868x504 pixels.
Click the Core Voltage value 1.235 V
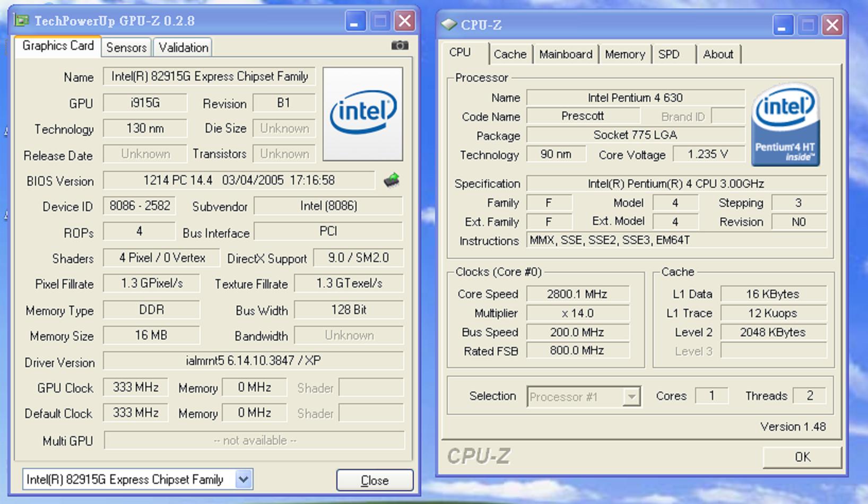pyautogui.click(x=708, y=154)
